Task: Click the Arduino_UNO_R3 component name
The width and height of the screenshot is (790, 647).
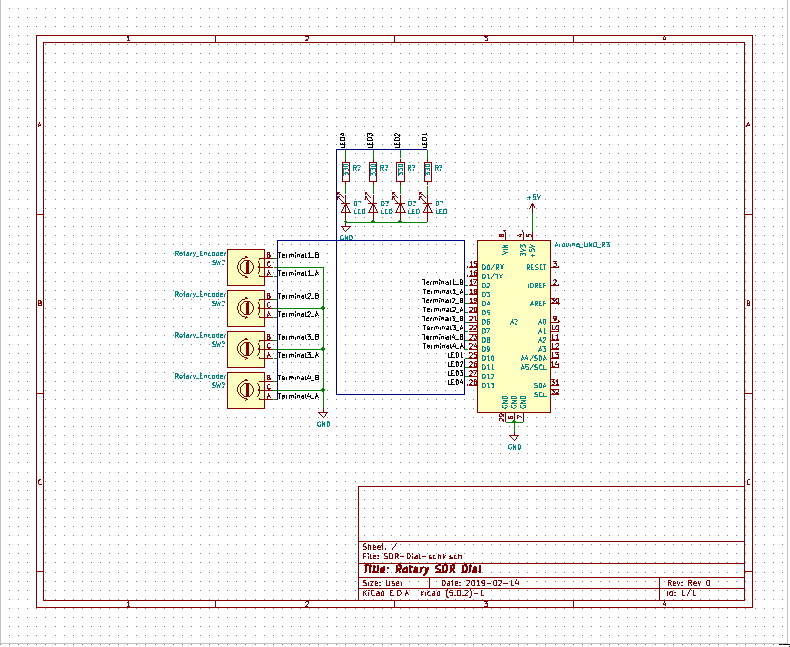Action: [x=582, y=245]
